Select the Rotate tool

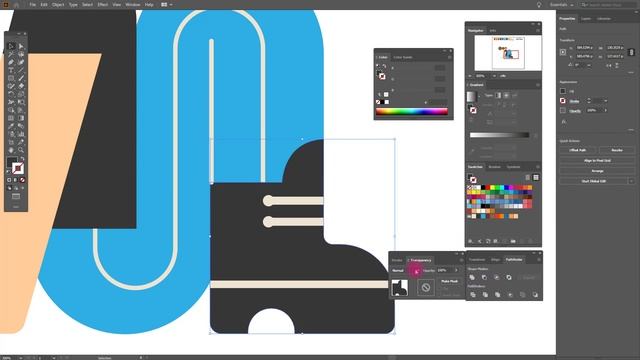11,94
